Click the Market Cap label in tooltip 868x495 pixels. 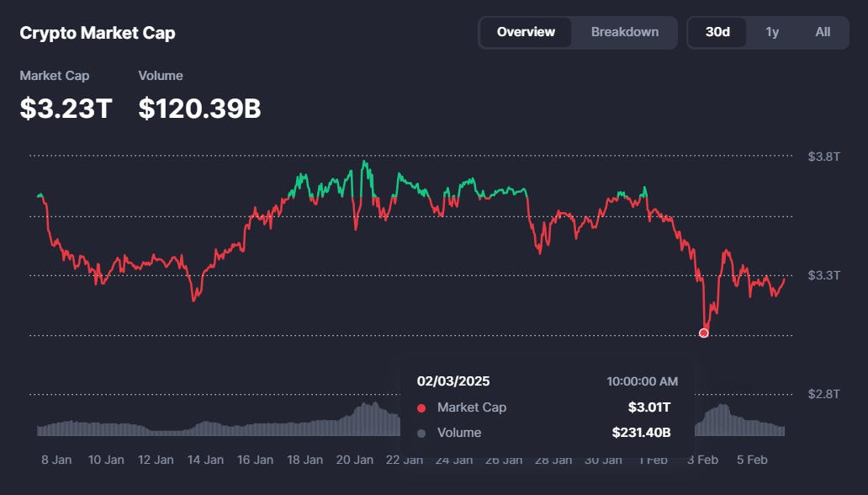[x=472, y=407]
